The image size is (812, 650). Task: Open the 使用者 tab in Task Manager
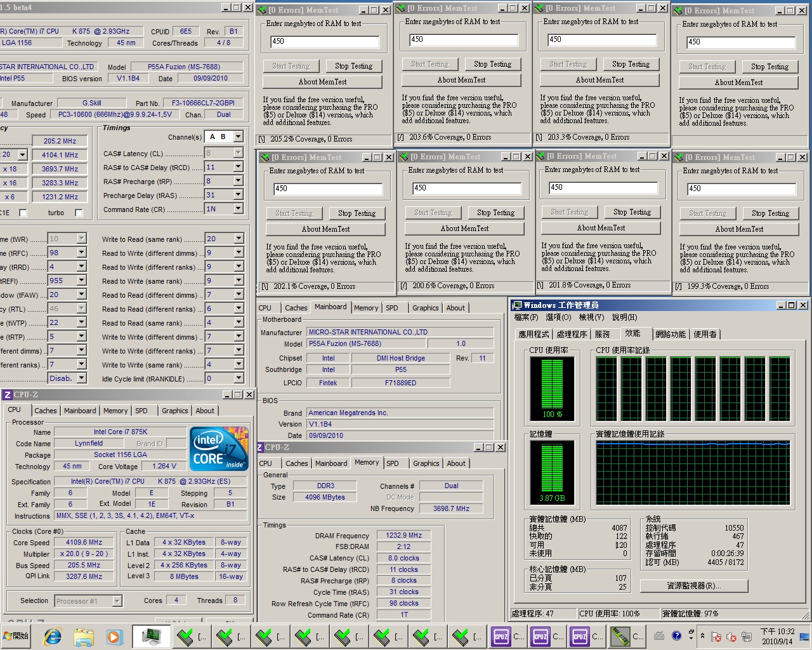tap(705, 334)
